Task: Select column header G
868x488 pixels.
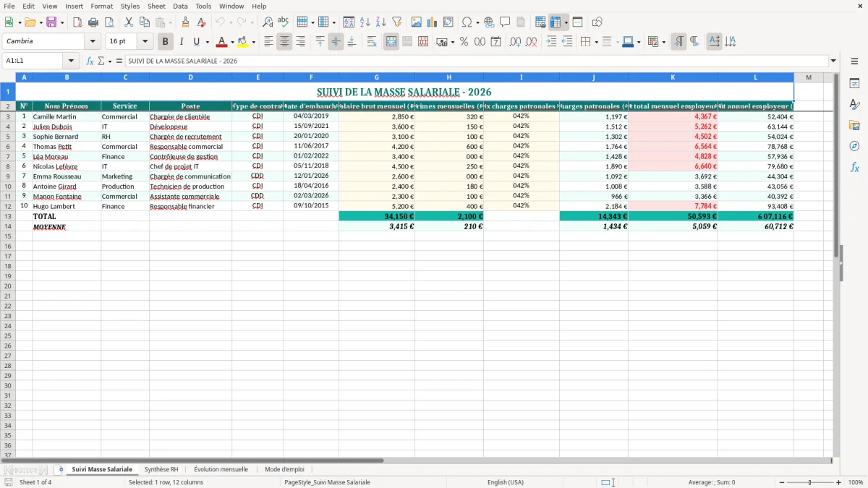Action: (x=376, y=77)
